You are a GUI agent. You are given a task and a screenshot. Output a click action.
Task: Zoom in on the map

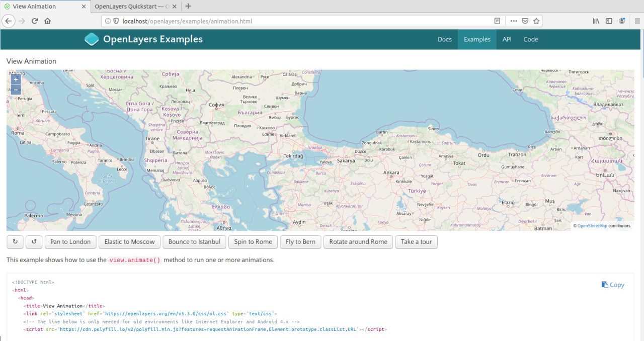coord(16,79)
